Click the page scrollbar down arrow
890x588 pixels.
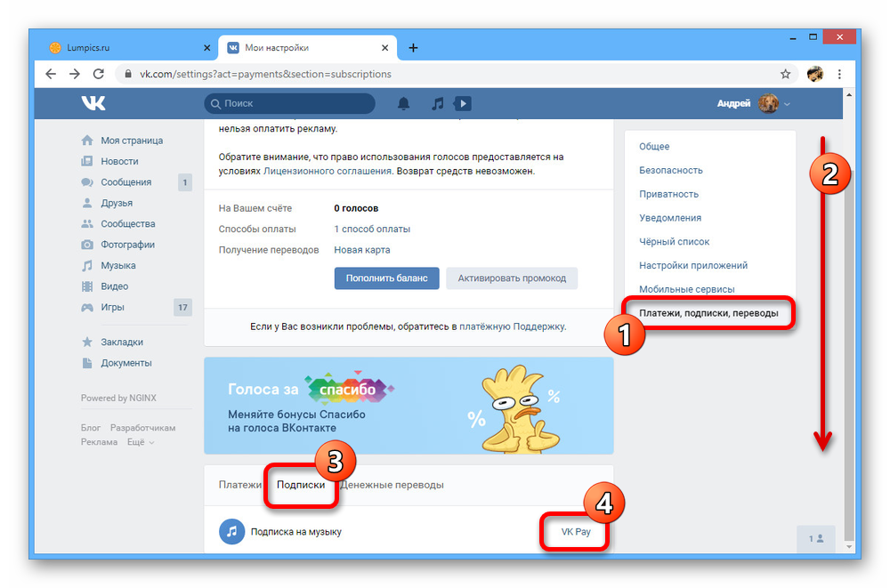[x=849, y=546]
